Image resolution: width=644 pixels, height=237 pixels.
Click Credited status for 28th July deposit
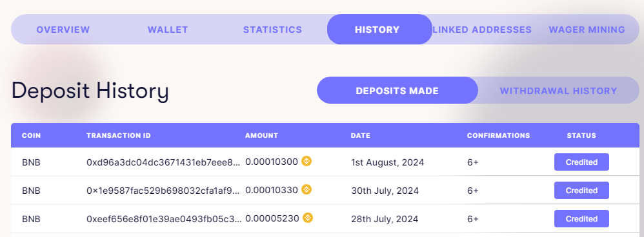[x=581, y=218]
